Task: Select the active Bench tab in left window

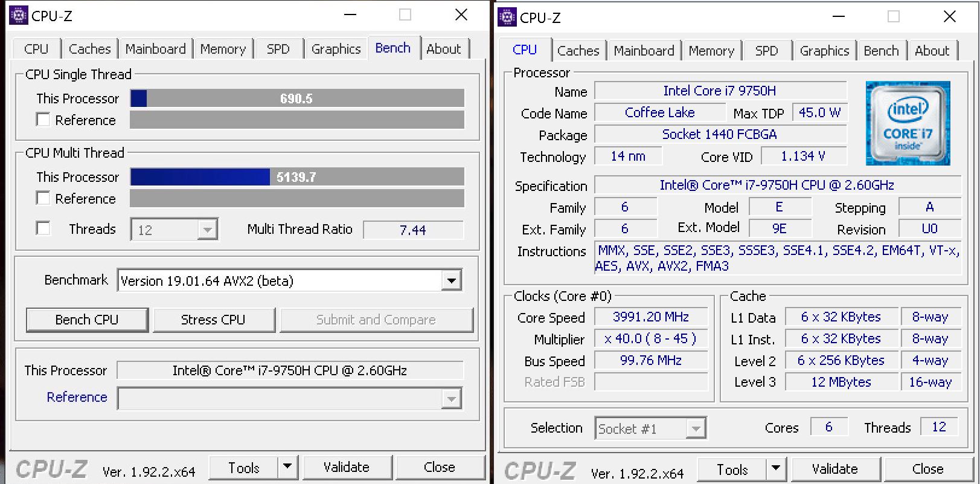Action: [x=392, y=48]
